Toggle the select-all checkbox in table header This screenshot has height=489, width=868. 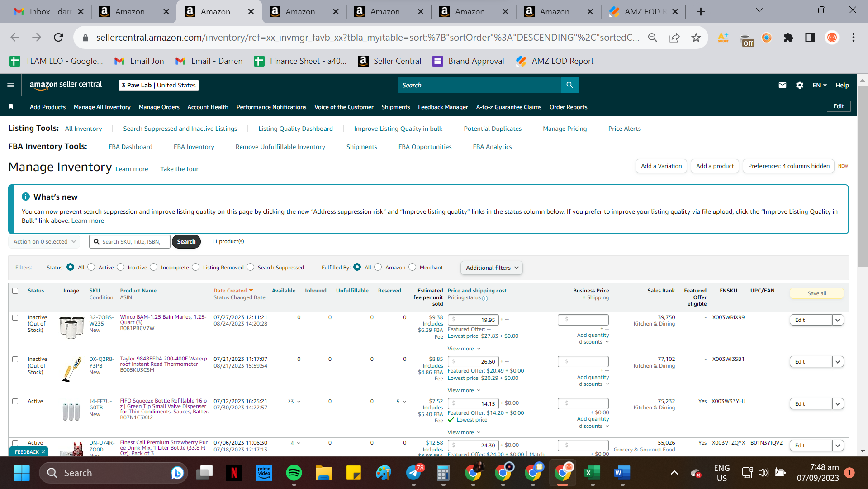tap(15, 291)
